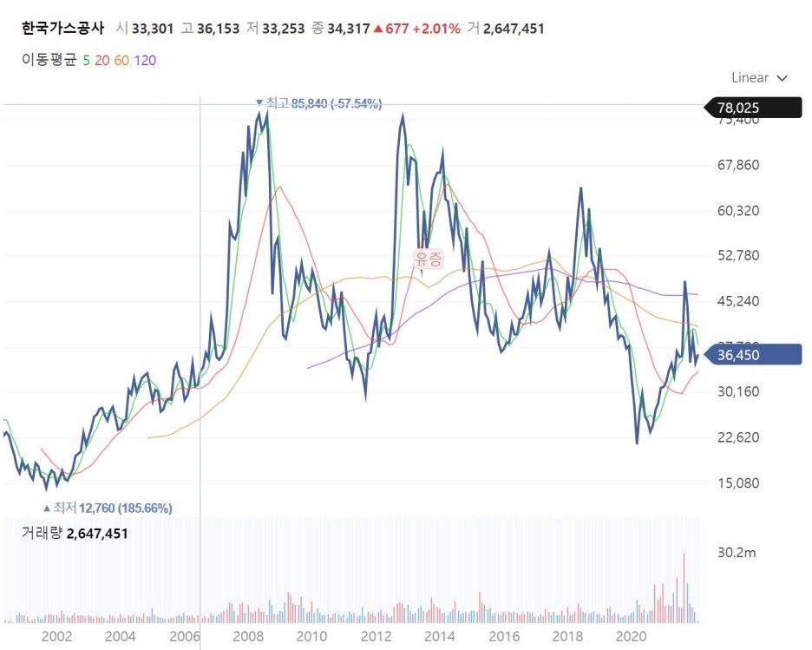Click the open price value 33,301
The image size is (812, 650).
pos(153,29)
